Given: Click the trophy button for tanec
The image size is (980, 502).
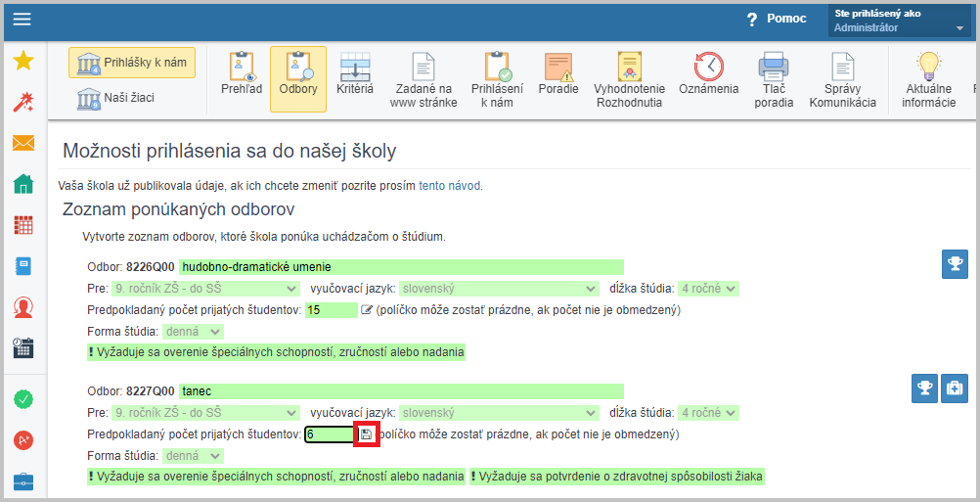Looking at the screenshot, I should (924, 388).
